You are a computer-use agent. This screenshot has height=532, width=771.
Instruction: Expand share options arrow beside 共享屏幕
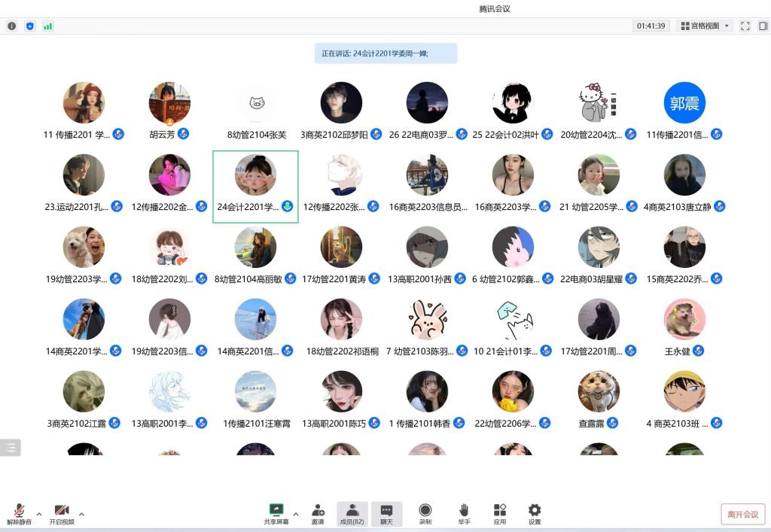coord(296,514)
